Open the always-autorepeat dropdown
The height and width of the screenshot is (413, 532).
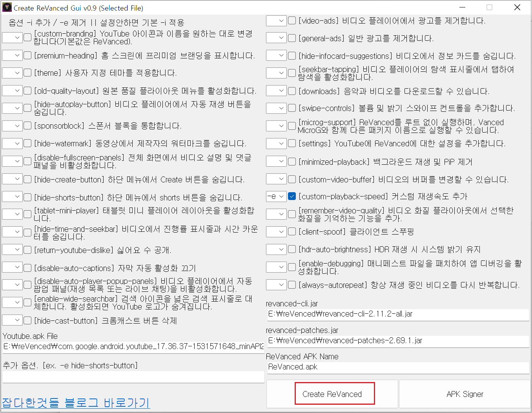pyautogui.click(x=276, y=285)
